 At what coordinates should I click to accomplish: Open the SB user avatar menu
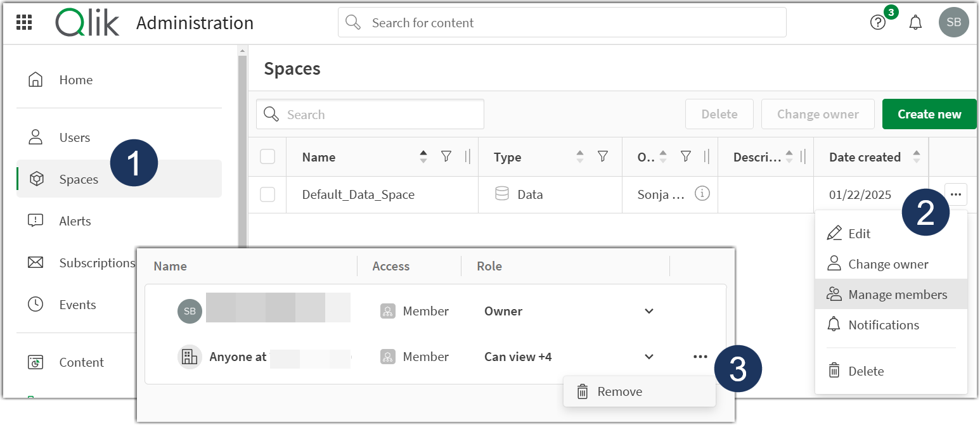pos(953,22)
